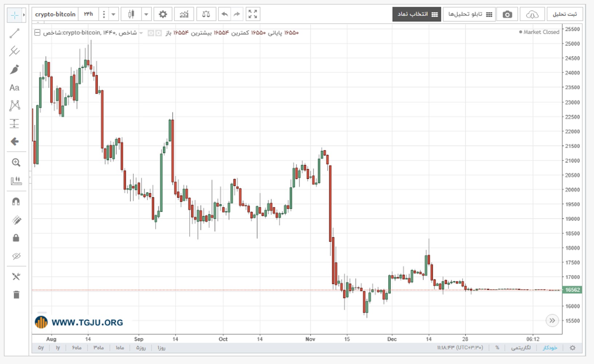This screenshot has width=594, height=364.
Task: Redo the chart action
Action: tap(237, 14)
